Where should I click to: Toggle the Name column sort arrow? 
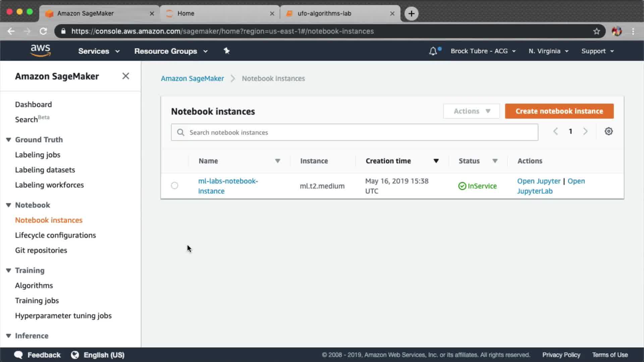pyautogui.click(x=277, y=161)
